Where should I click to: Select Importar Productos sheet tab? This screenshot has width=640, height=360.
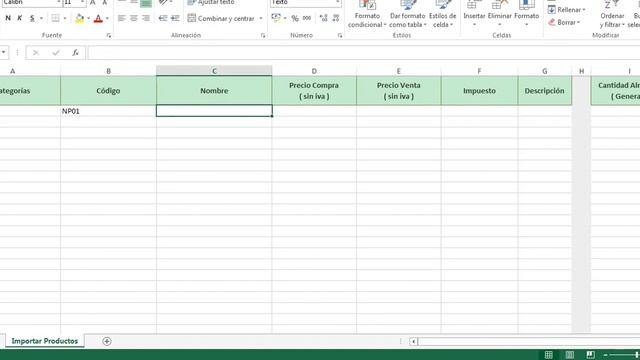point(44,341)
